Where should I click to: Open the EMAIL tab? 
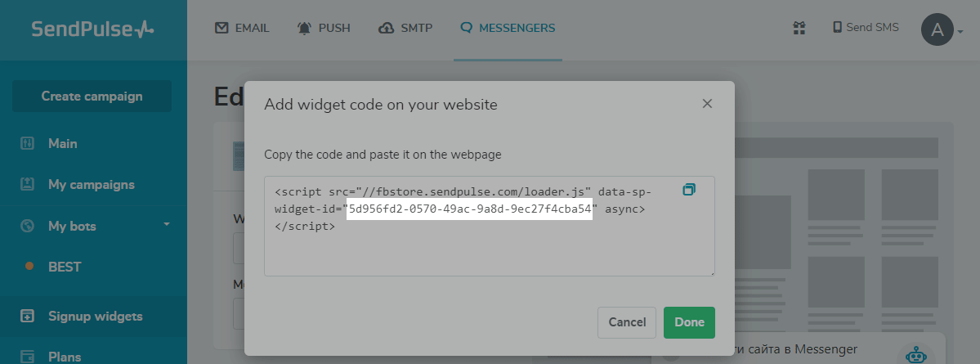pyautogui.click(x=242, y=28)
